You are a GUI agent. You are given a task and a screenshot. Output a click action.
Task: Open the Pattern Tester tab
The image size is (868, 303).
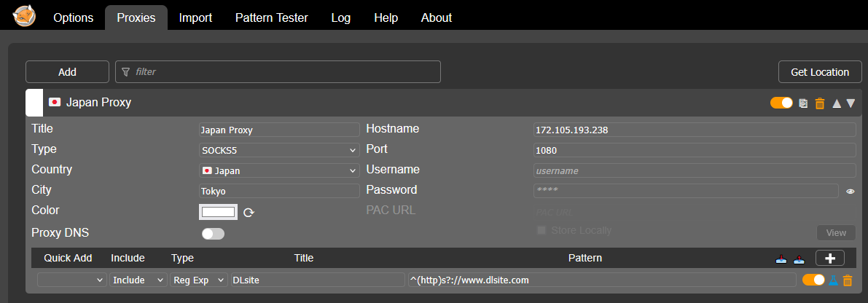coord(271,17)
